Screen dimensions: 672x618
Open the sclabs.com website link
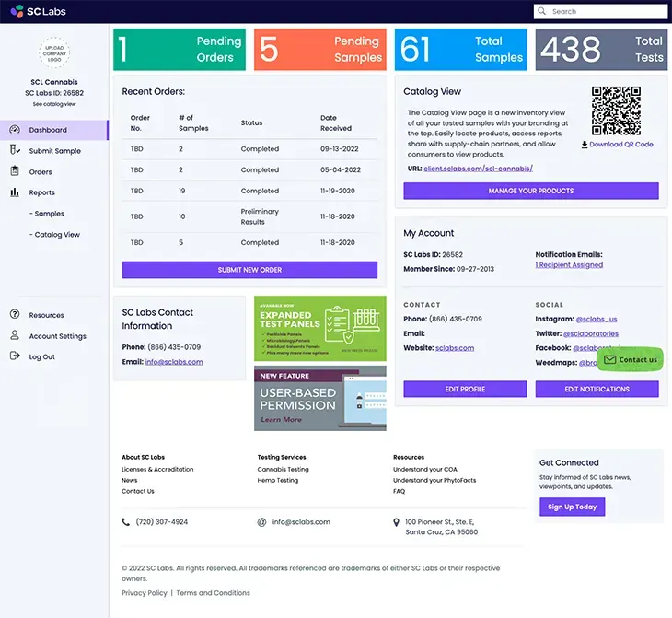455,348
